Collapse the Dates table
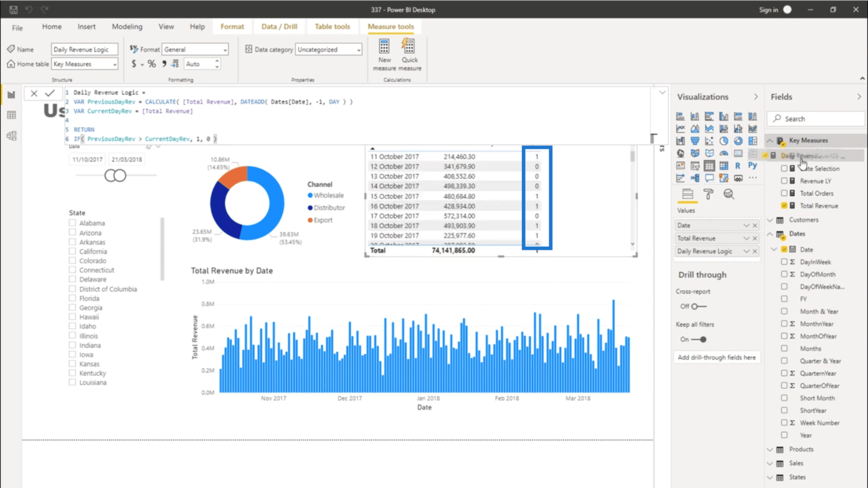Image resolution: width=868 pixels, height=488 pixels. (x=770, y=234)
